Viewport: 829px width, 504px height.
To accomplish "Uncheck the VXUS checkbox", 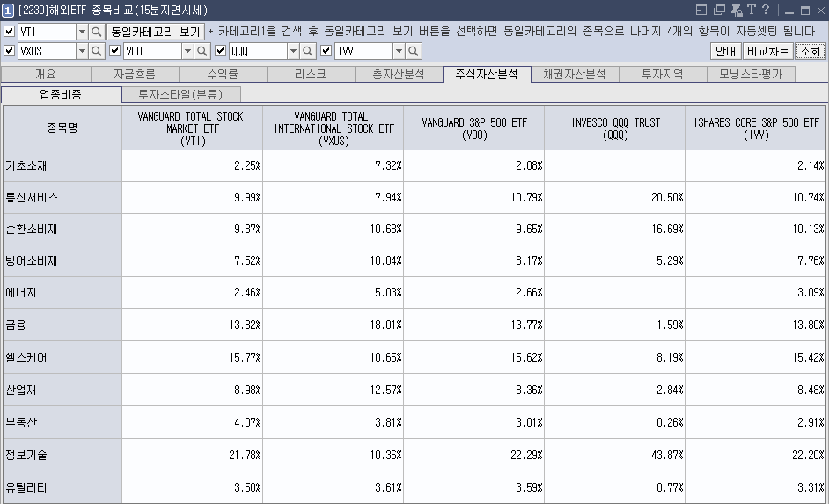I will 9,51.
